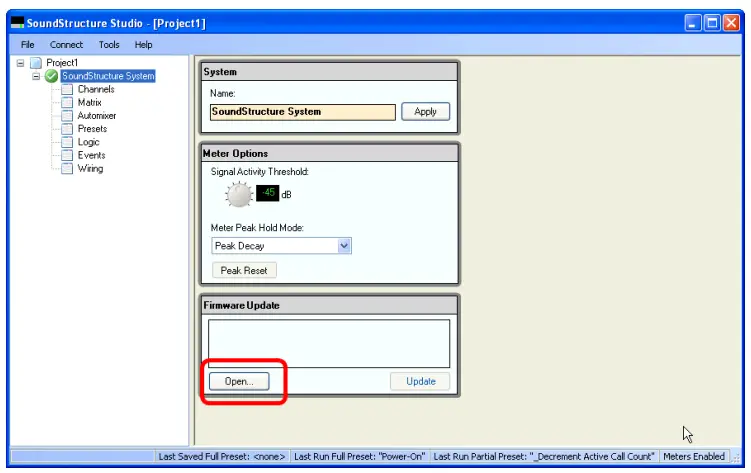Open the Events tree item
751x473 pixels.
point(91,155)
